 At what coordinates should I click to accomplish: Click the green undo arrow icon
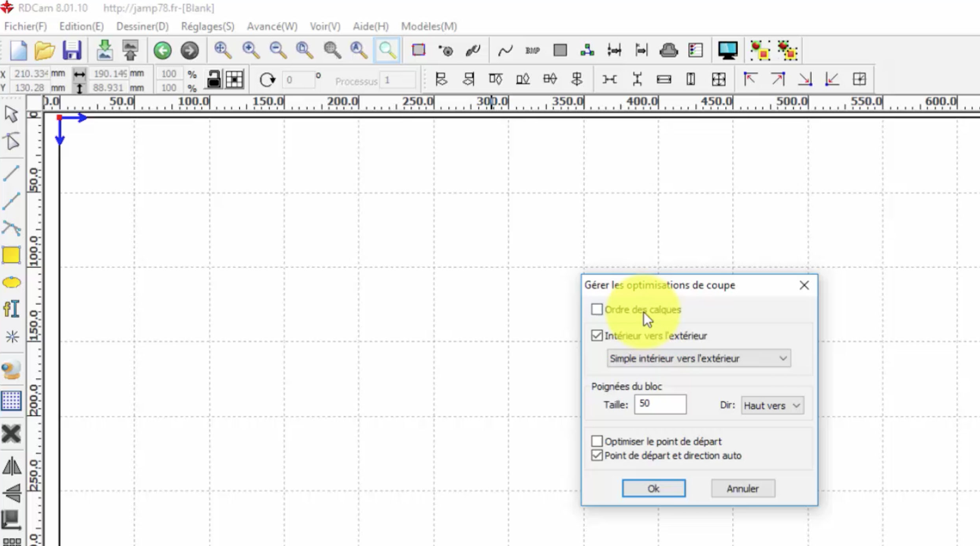(163, 50)
